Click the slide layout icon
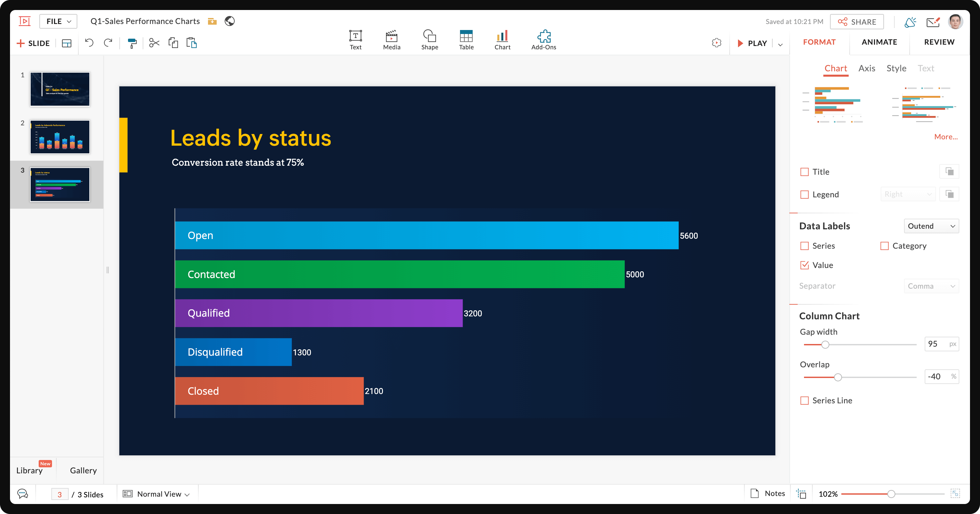Screen dimensions: 980x514 [x=67, y=43]
